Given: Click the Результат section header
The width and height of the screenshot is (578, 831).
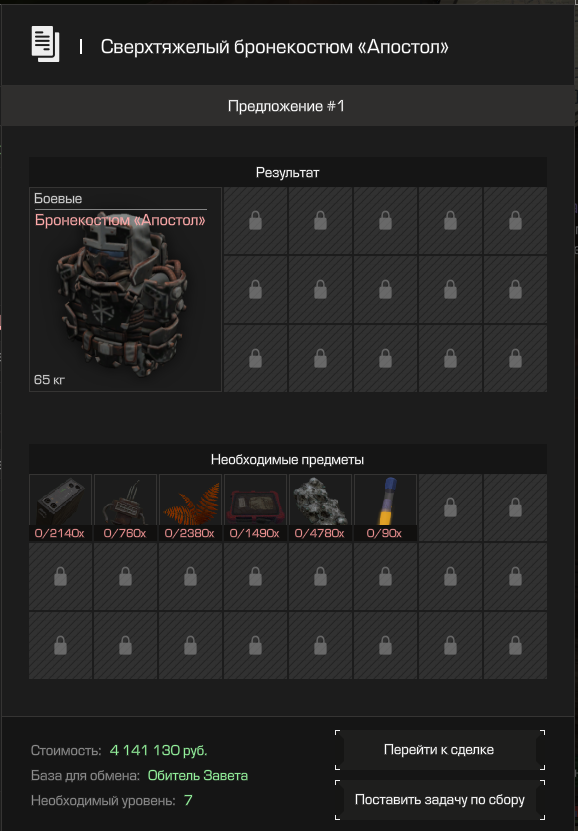Looking at the screenshot, I should click(x=288, y=172).
